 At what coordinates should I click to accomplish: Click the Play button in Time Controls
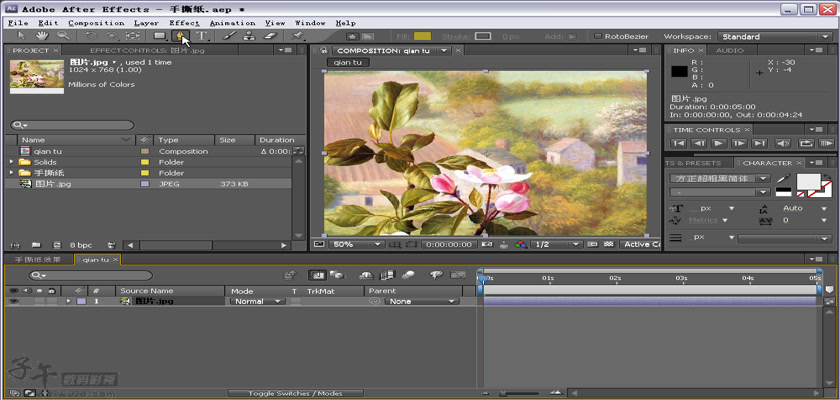tap(718, 144)
